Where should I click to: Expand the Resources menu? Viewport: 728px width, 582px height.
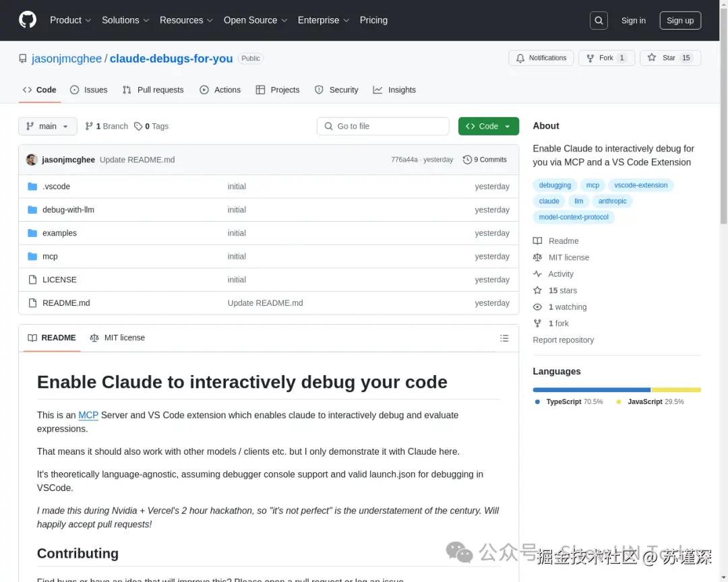186,20
